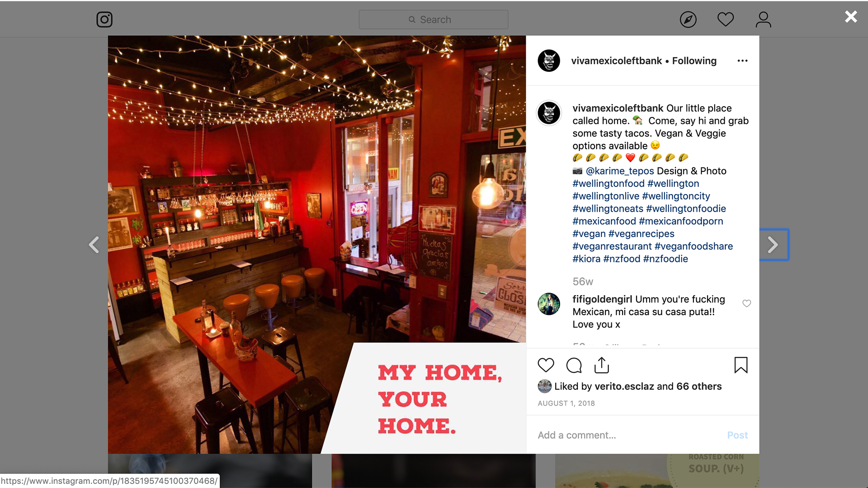Open the @karime_tepos mention link
868x488 pixels.
click(620, 171)
